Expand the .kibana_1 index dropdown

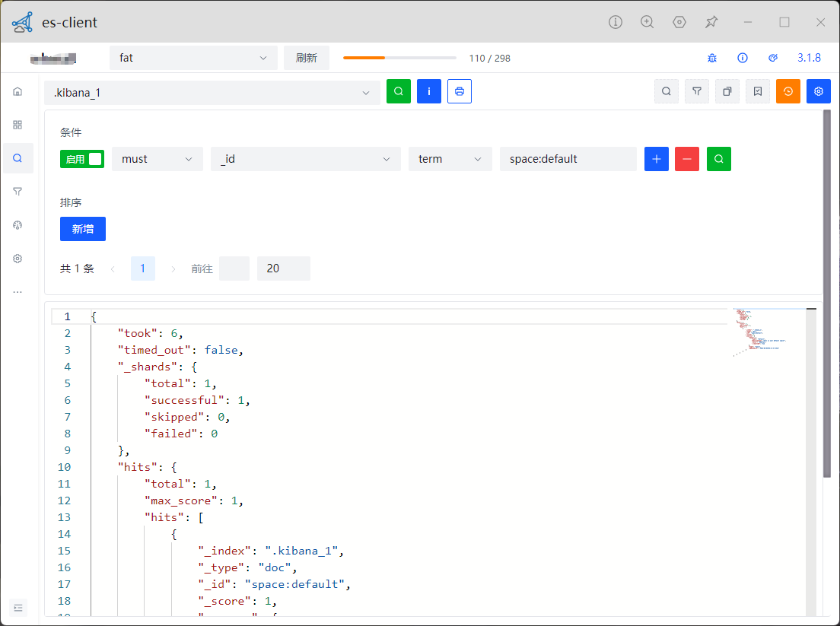(x=212, y=93)
